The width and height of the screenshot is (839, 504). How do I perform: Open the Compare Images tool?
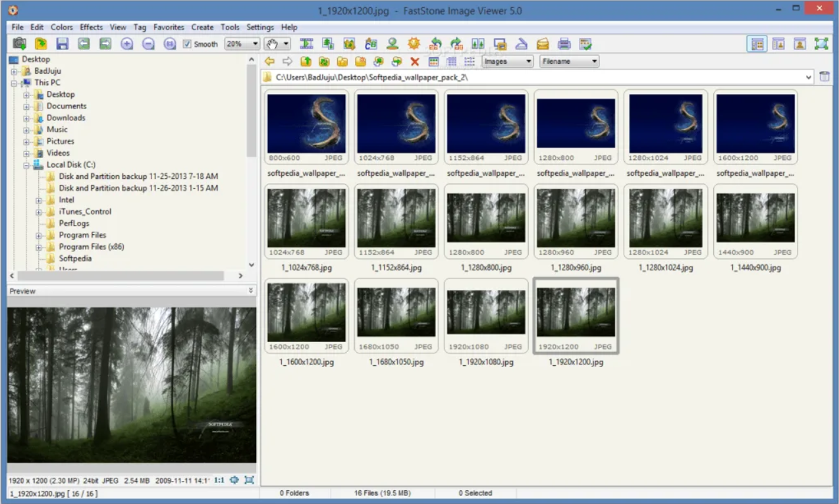coord(478,43)
